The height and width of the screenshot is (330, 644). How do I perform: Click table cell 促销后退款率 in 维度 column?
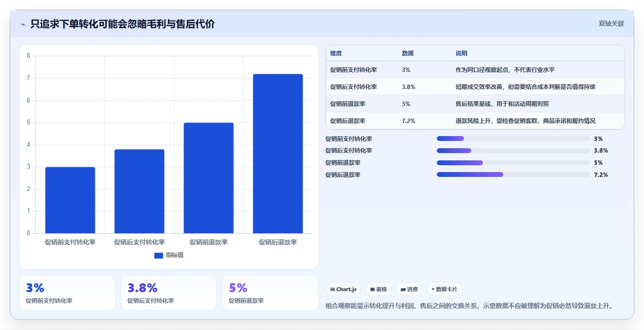(347, 121)
